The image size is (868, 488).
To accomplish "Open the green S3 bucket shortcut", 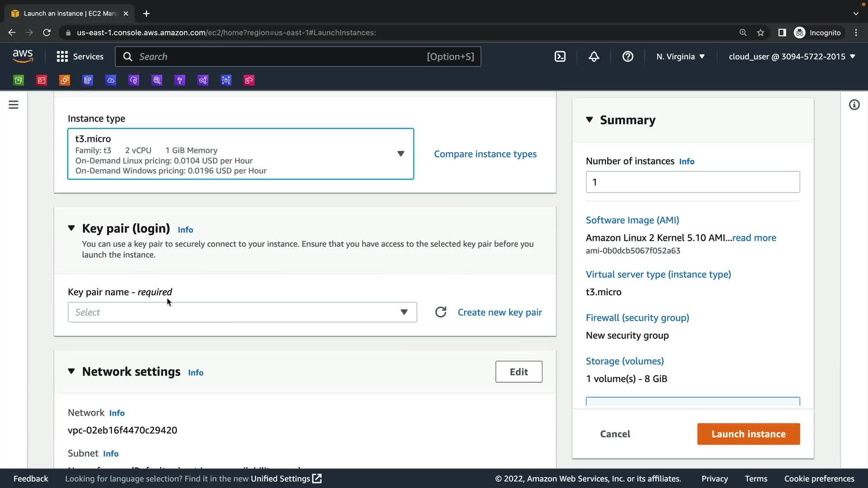I will [19, 80].
